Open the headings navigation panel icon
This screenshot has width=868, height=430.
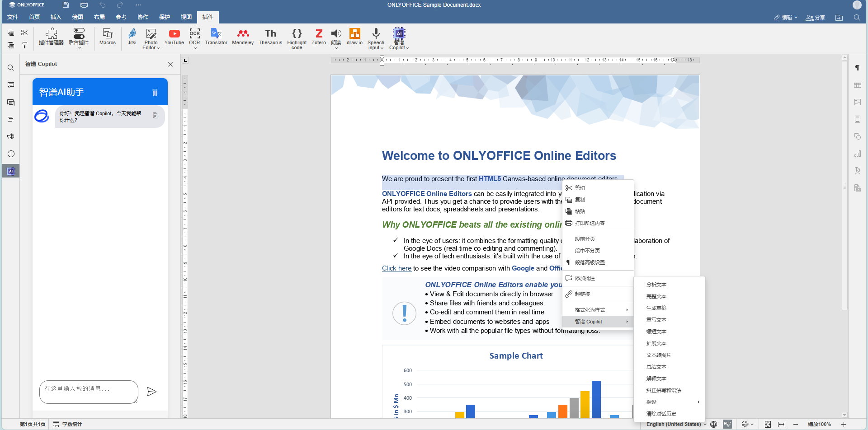click(11, 119)
